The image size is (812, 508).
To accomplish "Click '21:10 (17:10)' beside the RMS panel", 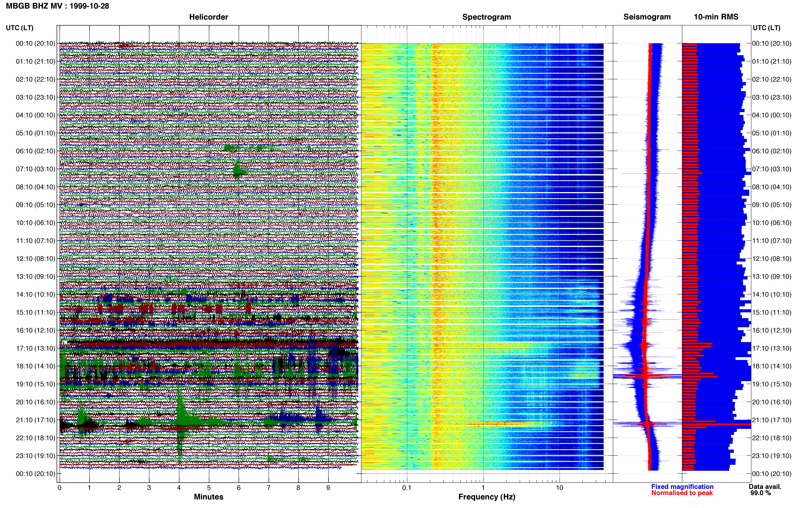I will point(772,420).
